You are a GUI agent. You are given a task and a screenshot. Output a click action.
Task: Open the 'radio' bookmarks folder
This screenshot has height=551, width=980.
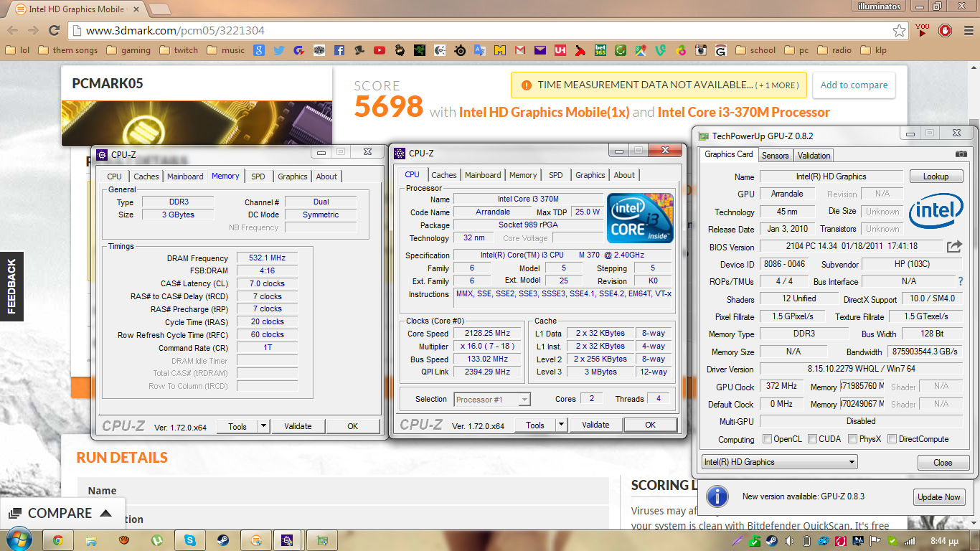click(834, 50)
